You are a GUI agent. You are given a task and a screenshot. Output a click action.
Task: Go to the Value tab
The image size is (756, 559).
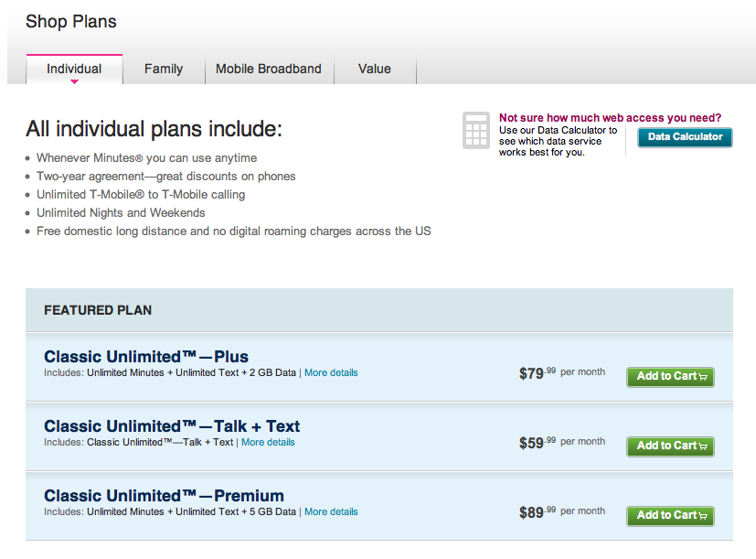375,69
